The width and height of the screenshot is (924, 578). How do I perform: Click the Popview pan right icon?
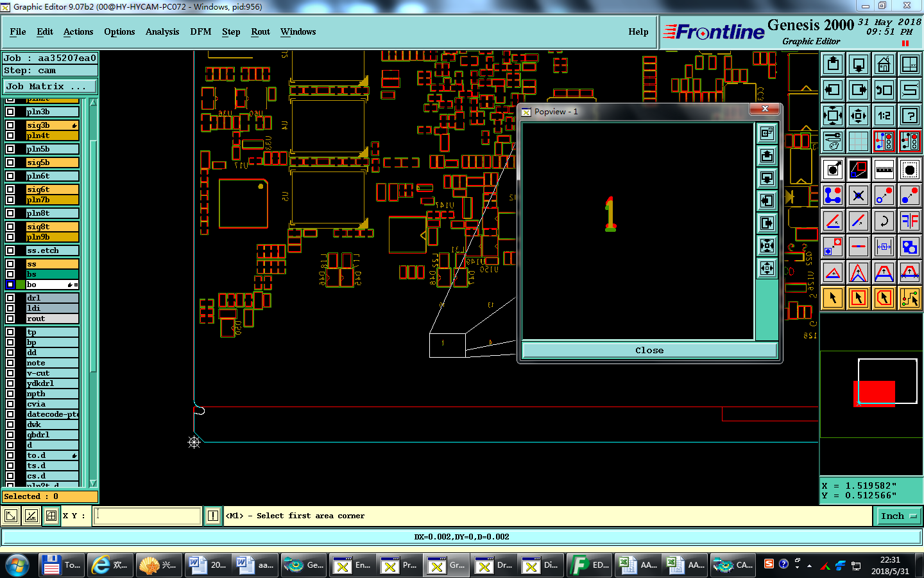[x=767, y=223]
